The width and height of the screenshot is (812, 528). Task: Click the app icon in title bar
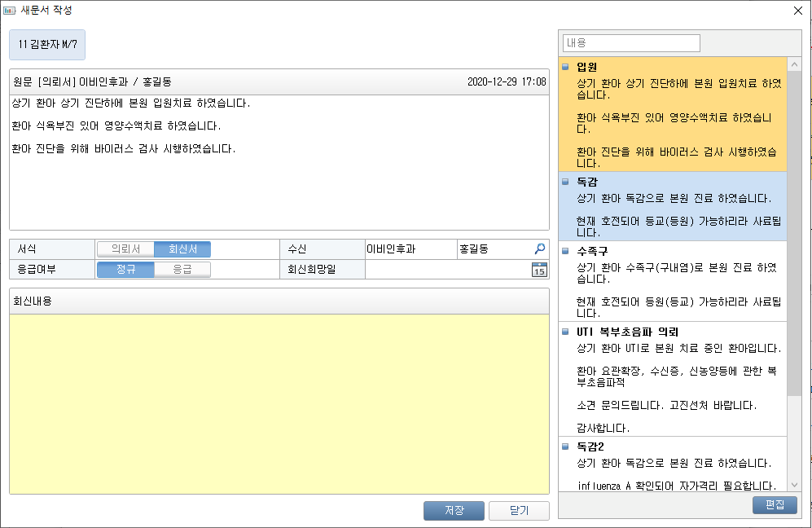[10, 11]
